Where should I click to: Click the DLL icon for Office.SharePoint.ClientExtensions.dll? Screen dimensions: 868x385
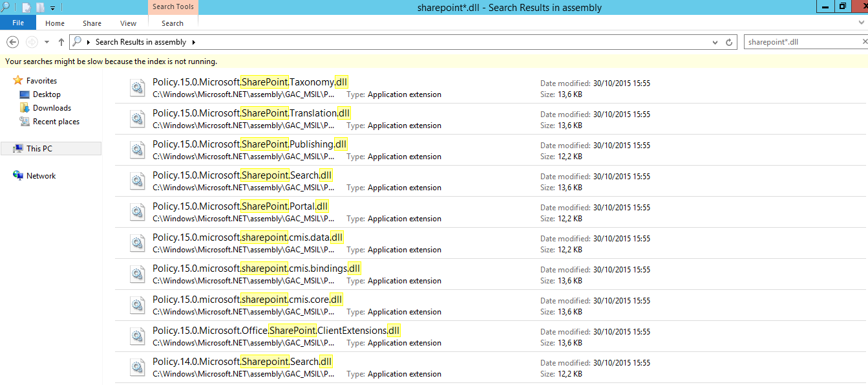coord(138,336)
